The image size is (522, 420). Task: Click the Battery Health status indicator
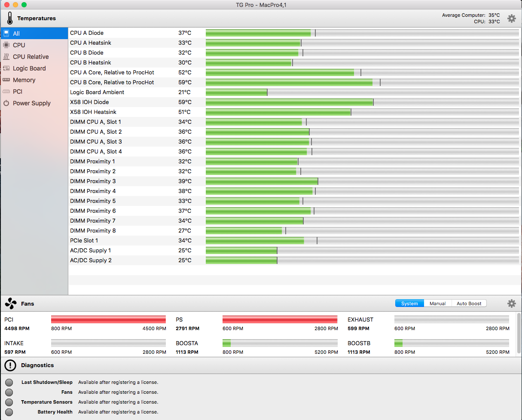(x=9, y=412)
